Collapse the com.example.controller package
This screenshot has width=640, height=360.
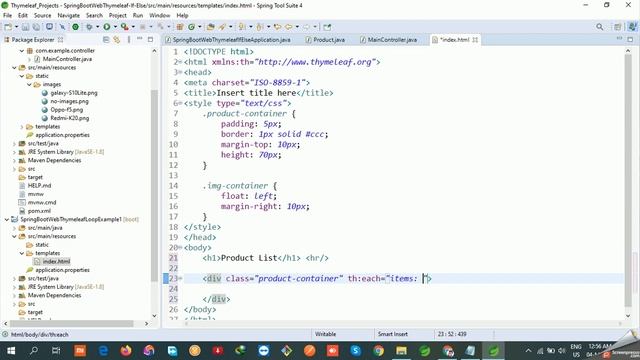click(x=22, y=51)
